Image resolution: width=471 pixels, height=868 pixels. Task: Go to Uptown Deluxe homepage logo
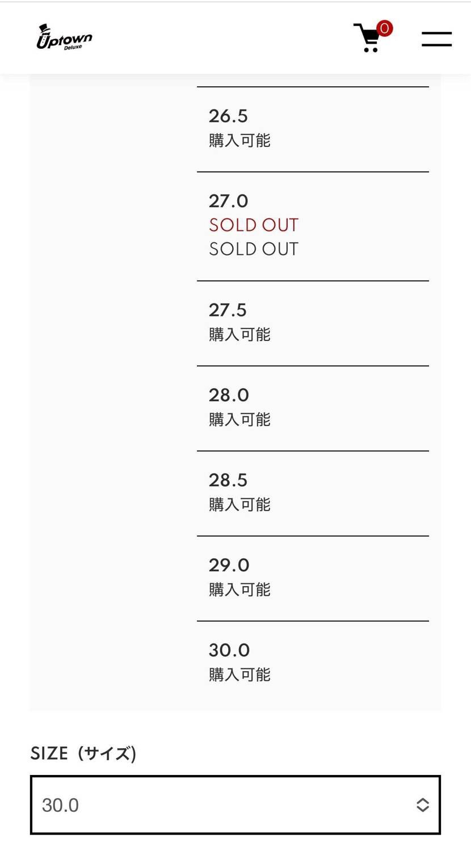pos(64,37)
